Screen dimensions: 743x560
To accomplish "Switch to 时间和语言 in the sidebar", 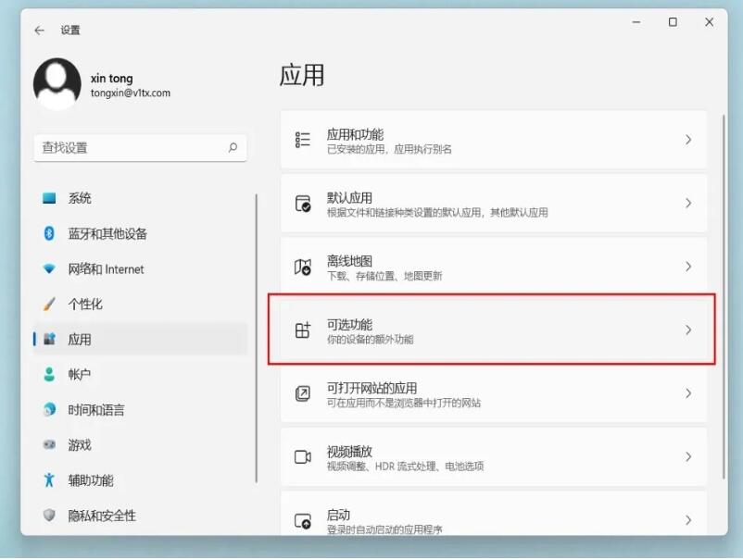I will point(49,409).
